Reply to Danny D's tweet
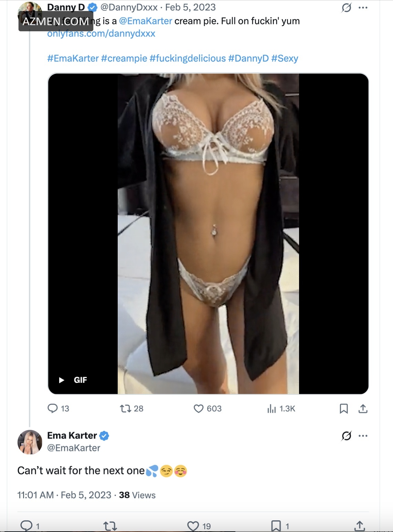Viewport: 393px width, 532px height. tap(53, 409)
